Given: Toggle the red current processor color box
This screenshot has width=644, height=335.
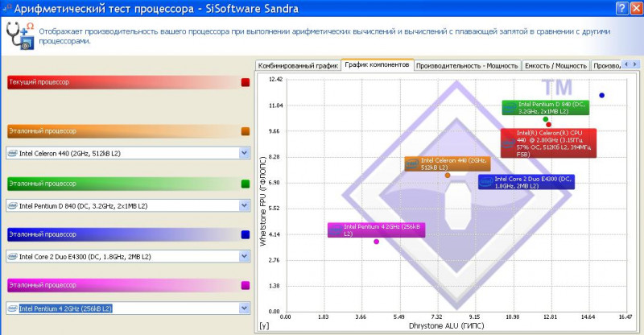Looking at the screenshot, I should pyautogui.click(x=246, y=82).
